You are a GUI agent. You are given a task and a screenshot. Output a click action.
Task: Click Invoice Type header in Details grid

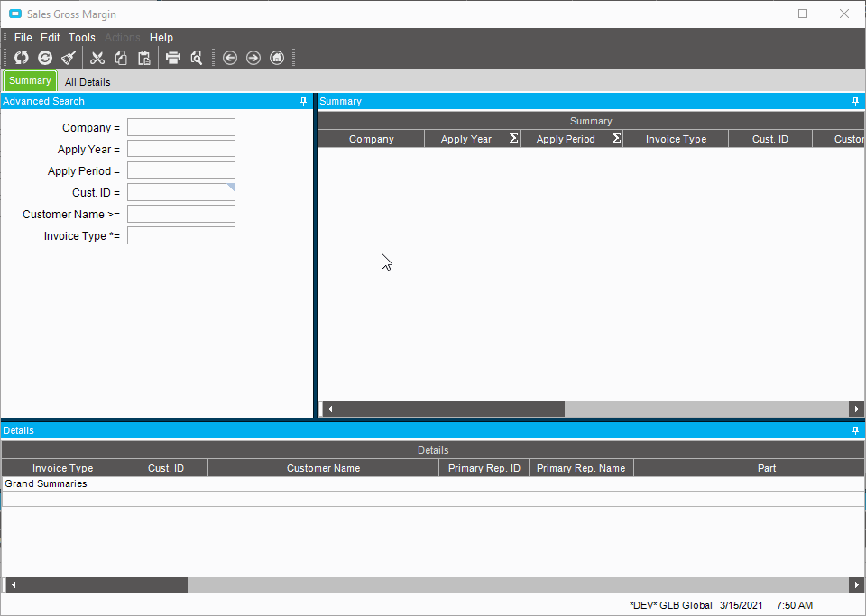click(63, 468)
